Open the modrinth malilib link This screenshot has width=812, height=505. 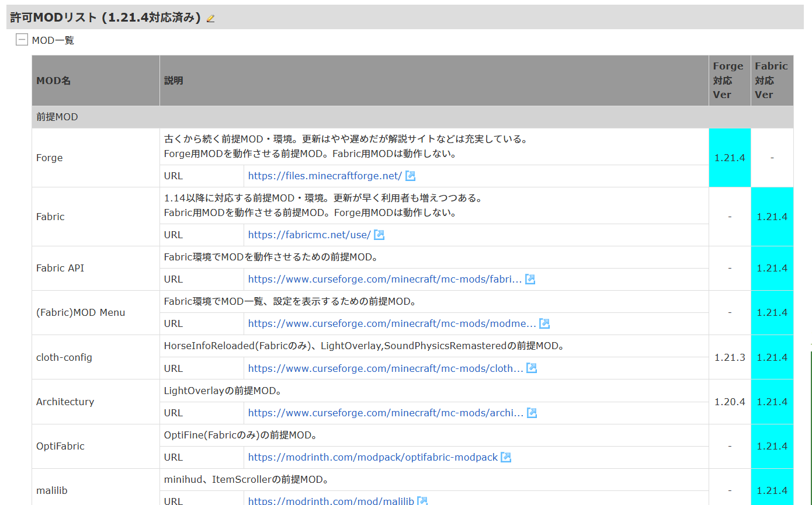point(331,501)
